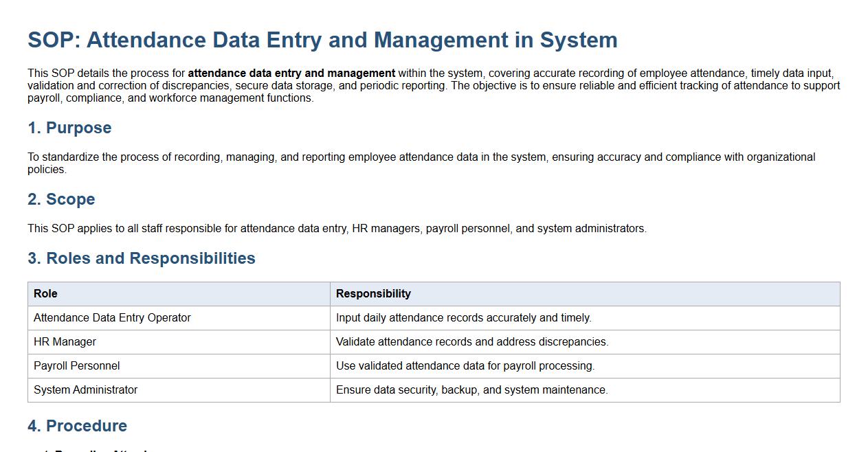Select the 'HR Manager' table cell
Image resolution: width=868 pixels, height=452 pixels.
coord(65,342)
